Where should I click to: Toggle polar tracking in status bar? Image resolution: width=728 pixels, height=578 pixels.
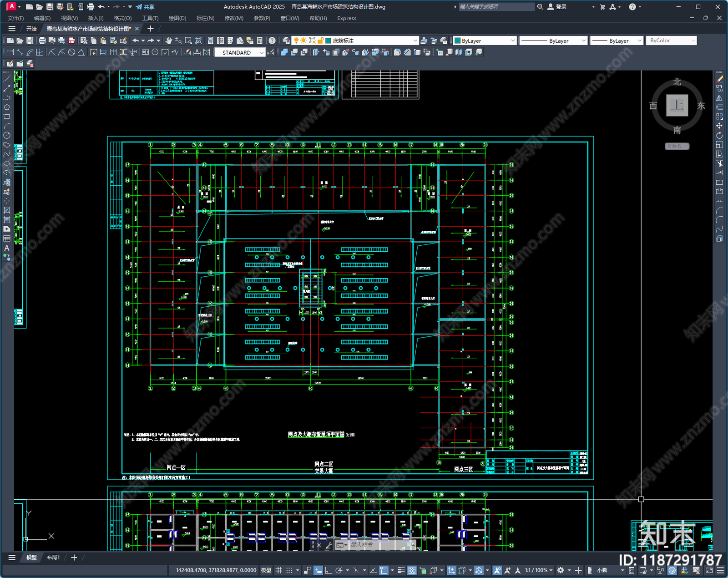point(339,570)
